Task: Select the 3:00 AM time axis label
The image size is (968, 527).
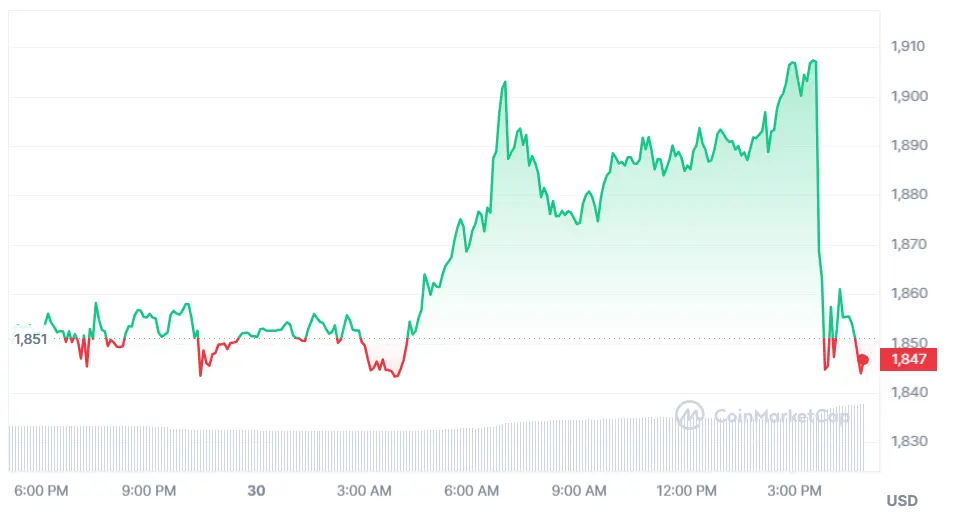Action: tap(365, 491)
